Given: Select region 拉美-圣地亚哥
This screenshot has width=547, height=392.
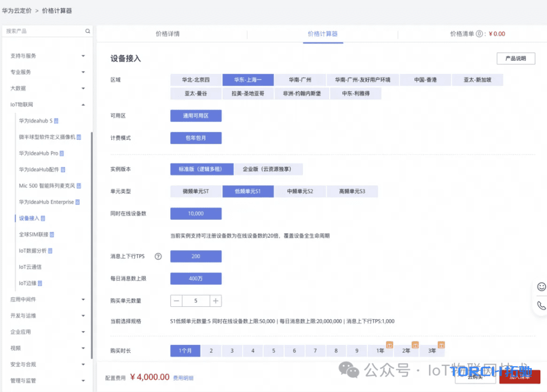Looking at the screenshot, I should (x=248, y=94).
